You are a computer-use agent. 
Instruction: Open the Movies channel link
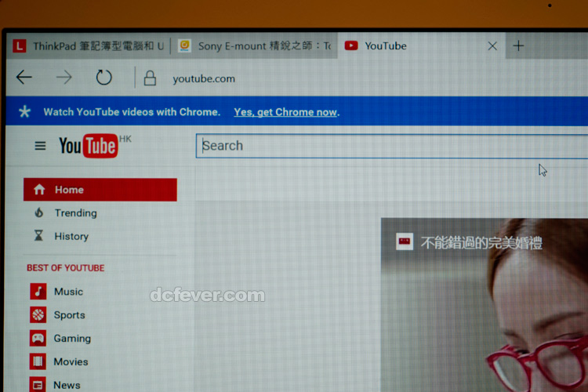[71, 361]
